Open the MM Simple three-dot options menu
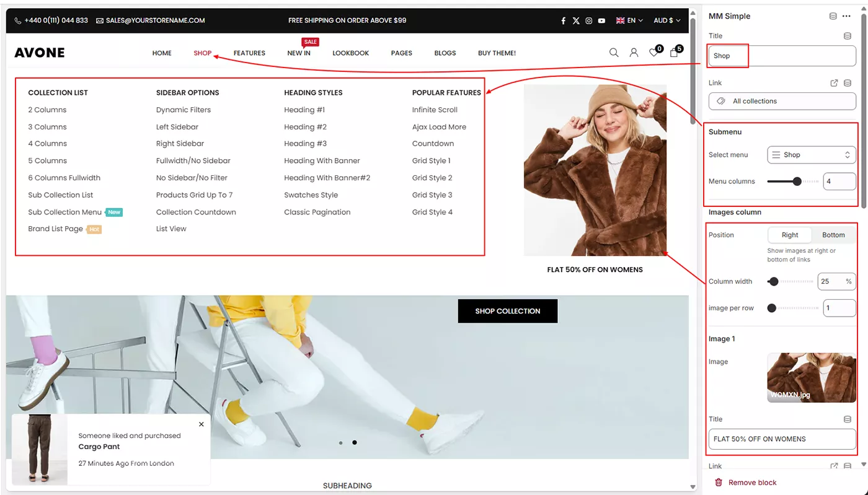This screenshot has width=868, height=495. pos(846,16)
